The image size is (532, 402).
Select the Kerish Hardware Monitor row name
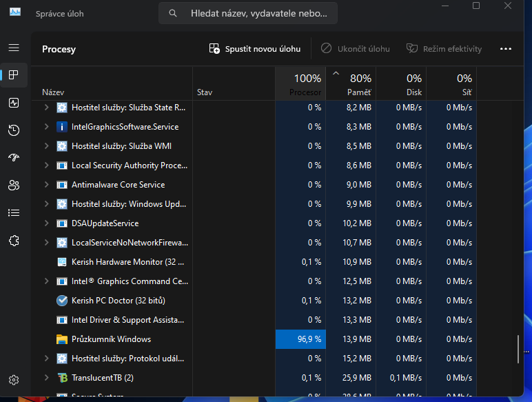[x=128, y=262]
